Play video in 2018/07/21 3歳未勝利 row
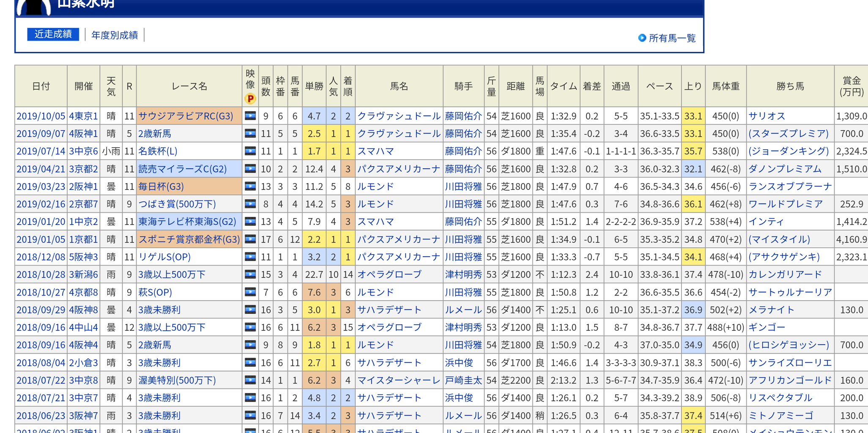 pos(250,398)
